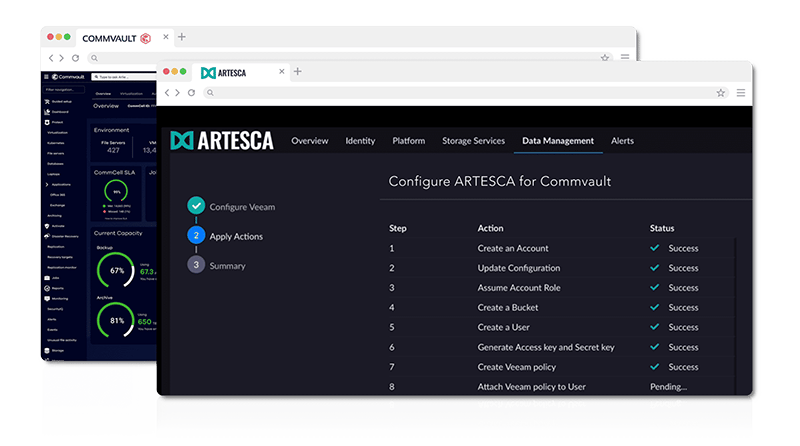Open the Data Management tab
Screen dimensions: 800x446
click(x=558, y=141)
